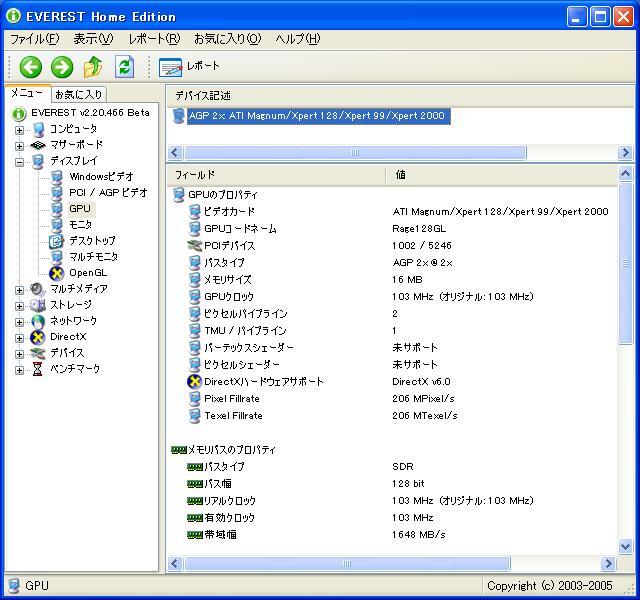Click the ストレージ storage icon
Viewport: 640px width, 600px height.
coord(38,305)
